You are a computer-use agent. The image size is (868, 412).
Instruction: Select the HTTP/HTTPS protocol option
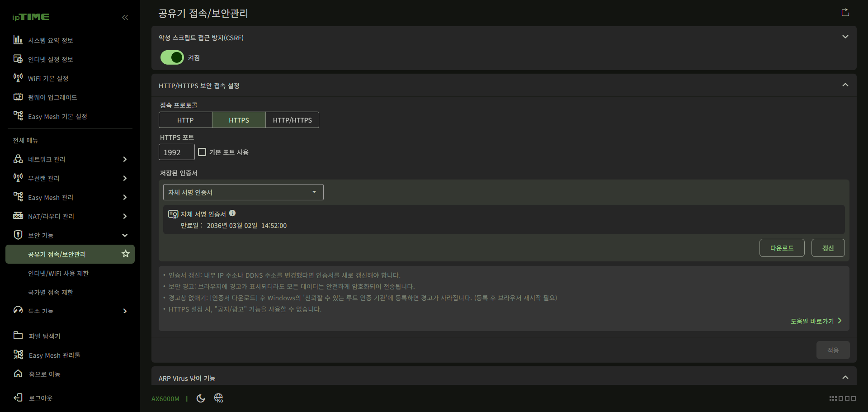(x=292, y=120)
